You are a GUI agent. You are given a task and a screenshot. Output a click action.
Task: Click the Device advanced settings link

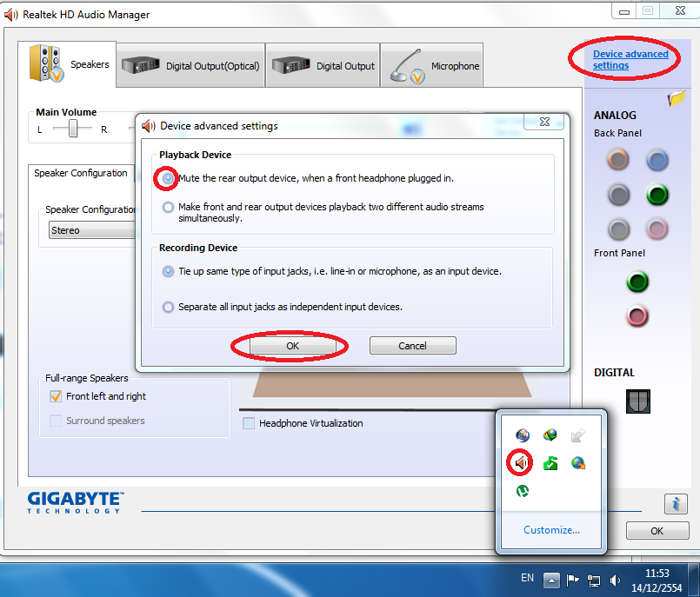(x=630, y=59)
